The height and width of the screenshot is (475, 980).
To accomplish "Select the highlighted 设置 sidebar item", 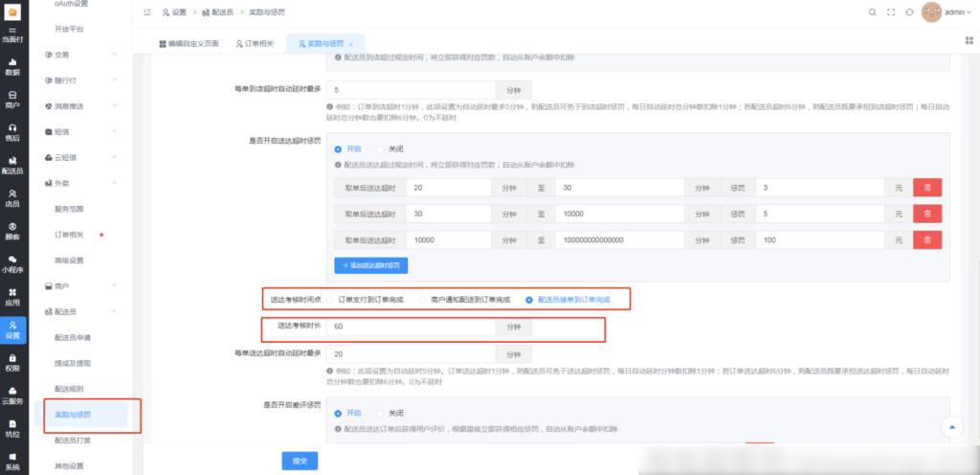I will (13, 330).
